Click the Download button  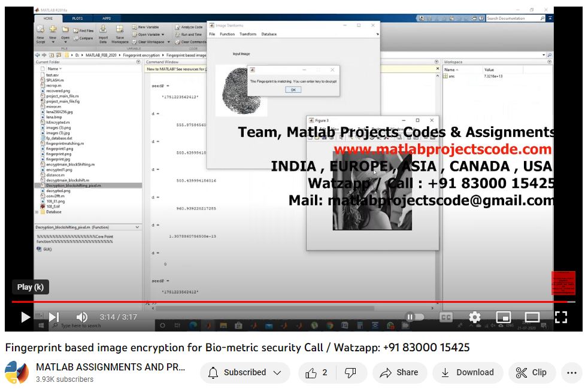coord(468,373)
